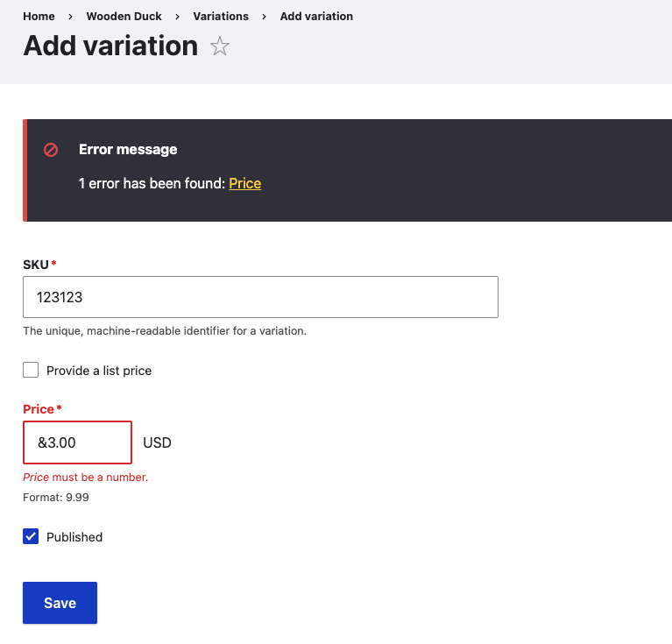The width and height of the screenshot is (672, 644).
Task: Click the Error message heading
Action: [x=128, y=150]
